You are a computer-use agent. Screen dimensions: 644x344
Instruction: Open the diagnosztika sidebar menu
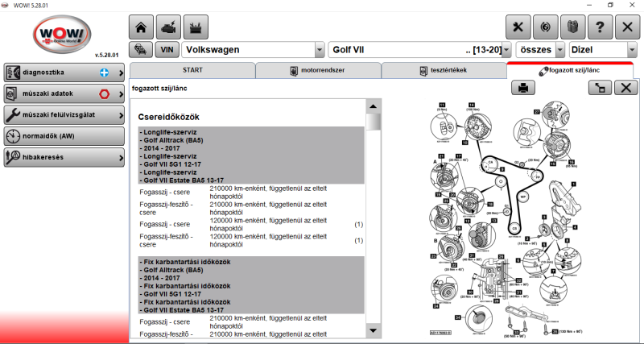[x=64, y=73]
